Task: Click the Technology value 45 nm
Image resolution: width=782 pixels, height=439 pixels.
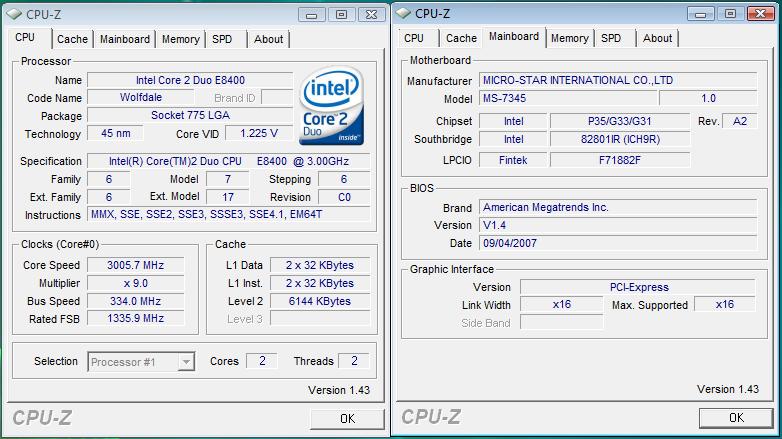Action: pyautogui.click(x=116, y=134)
